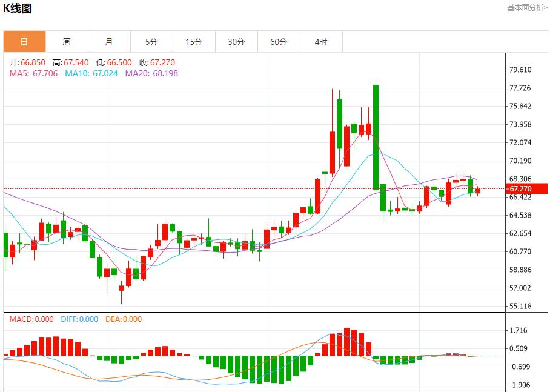Click the K线图 title heading
Image resolution: width=550 pixels, height=392 pixels.
(x=18, y=8)
